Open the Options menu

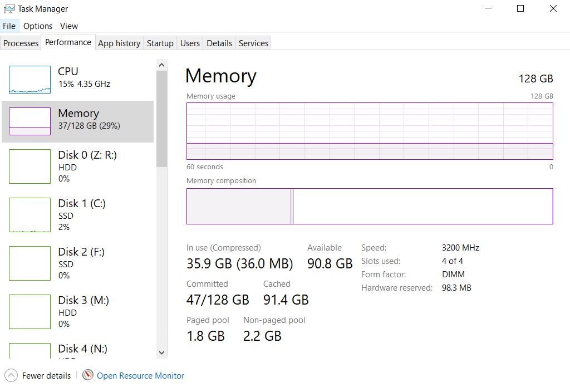coord(38,26)
